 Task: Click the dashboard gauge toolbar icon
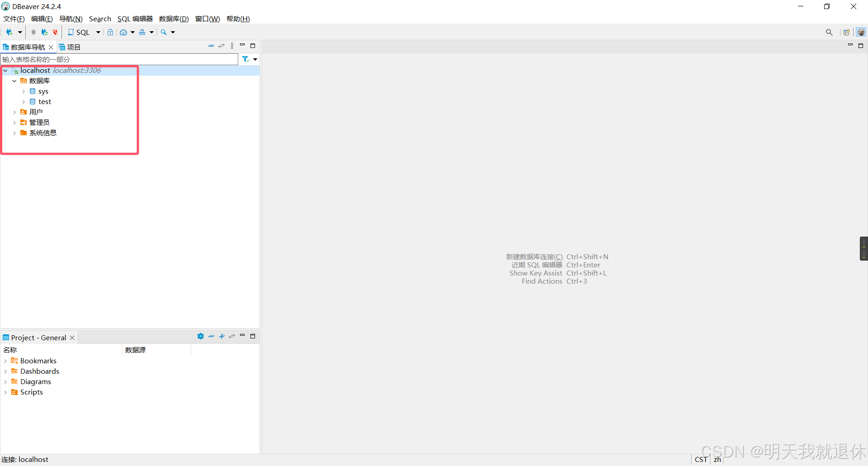pyautogui.click(x=123, y=32)
